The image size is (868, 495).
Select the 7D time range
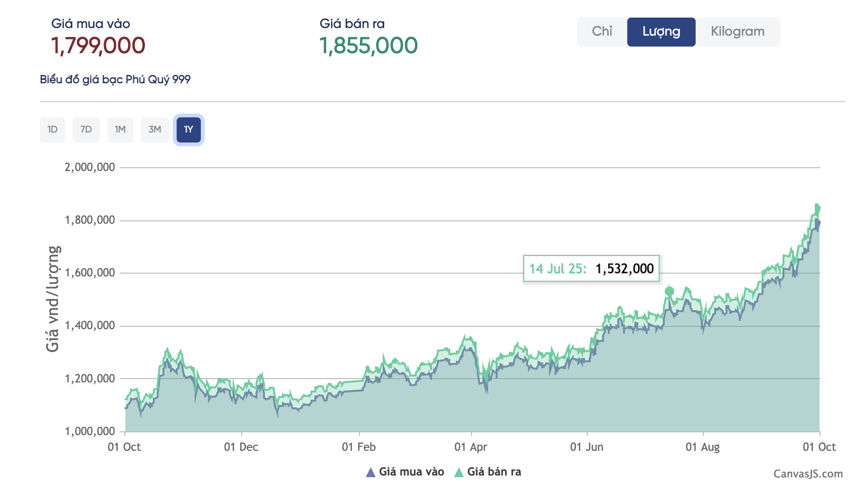86,130
